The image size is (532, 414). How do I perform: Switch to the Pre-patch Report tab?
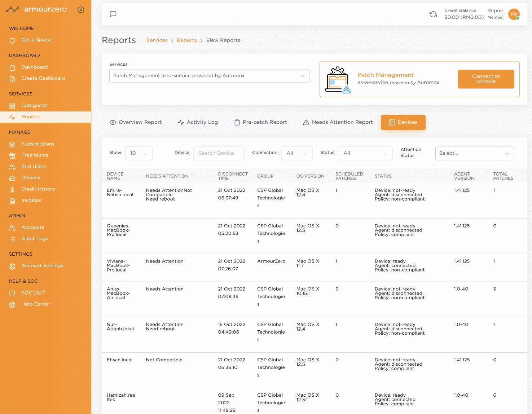(260, 122)
